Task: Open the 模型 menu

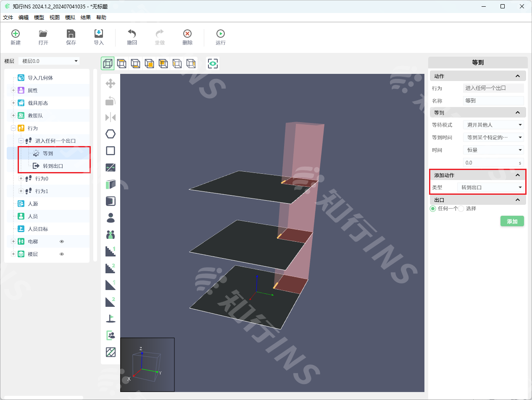Action: click(x=39, y=17)
